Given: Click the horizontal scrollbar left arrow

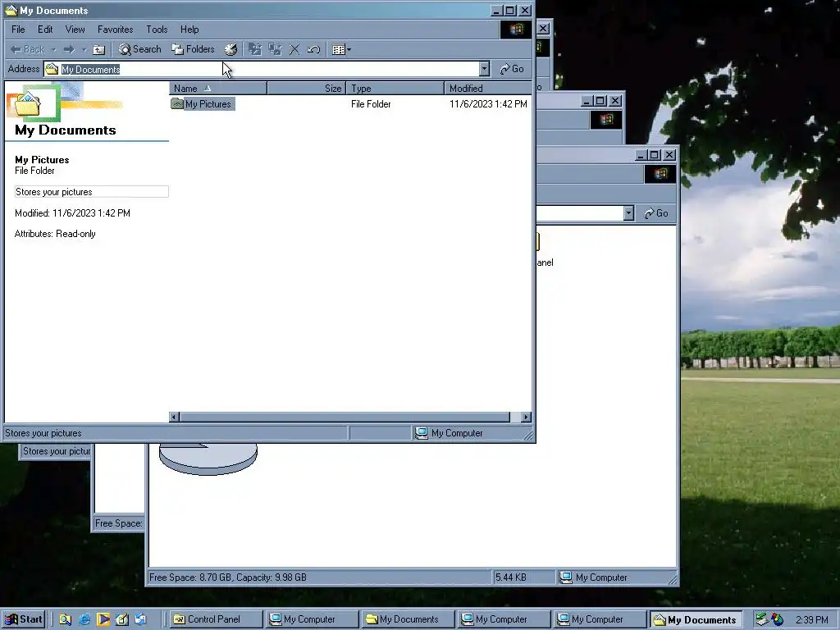Looking at the screenshot, I should (174, 417).
